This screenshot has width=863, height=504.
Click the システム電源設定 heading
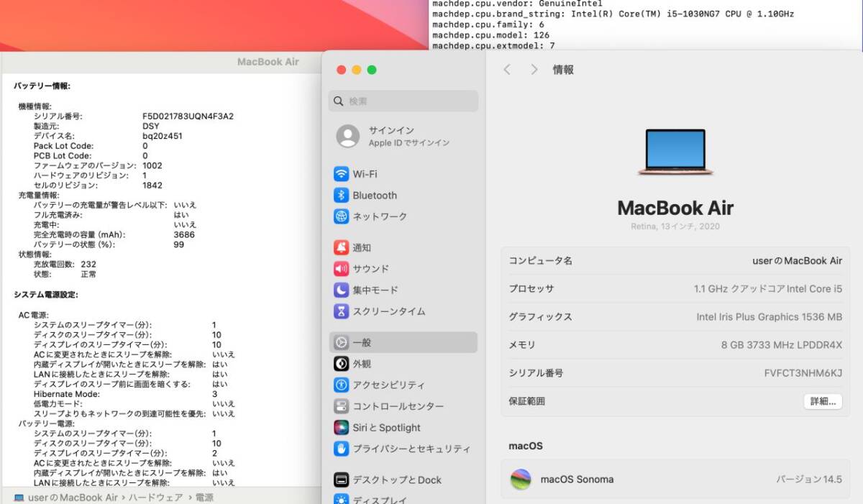46,295
